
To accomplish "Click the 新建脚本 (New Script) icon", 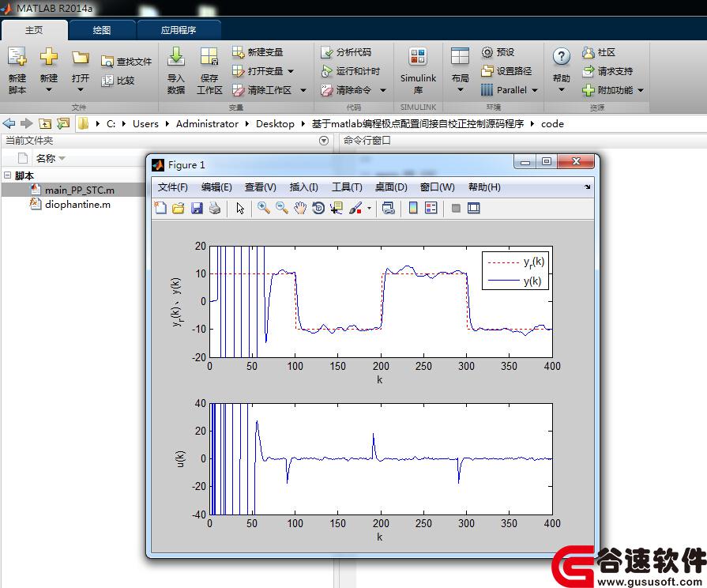I will click(x=17, y=70).
